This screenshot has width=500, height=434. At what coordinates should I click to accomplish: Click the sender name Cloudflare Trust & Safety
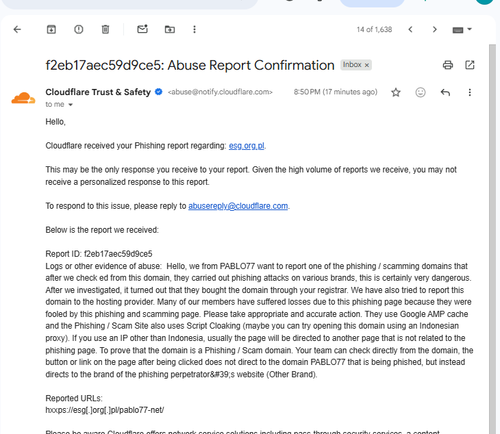(98, 92)
